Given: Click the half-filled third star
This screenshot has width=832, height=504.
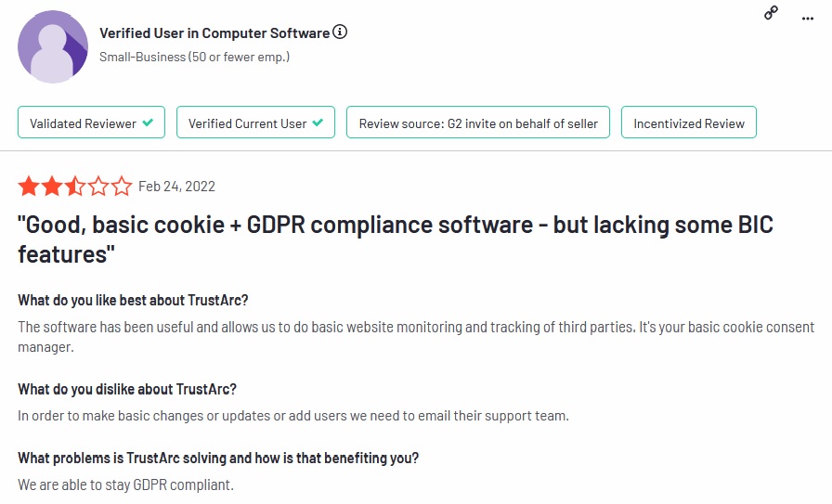Looking at the screenshot, I should (75, 187).
